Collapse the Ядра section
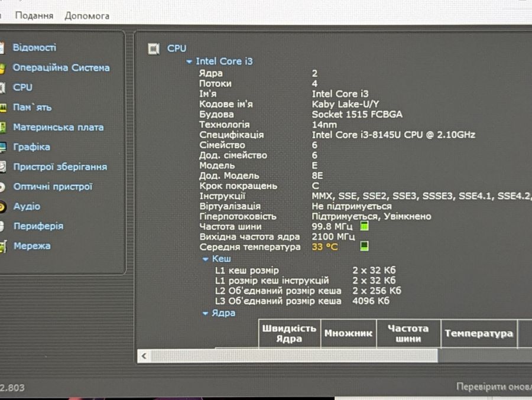This screenshot has width=532, height=400. point(205,314)
